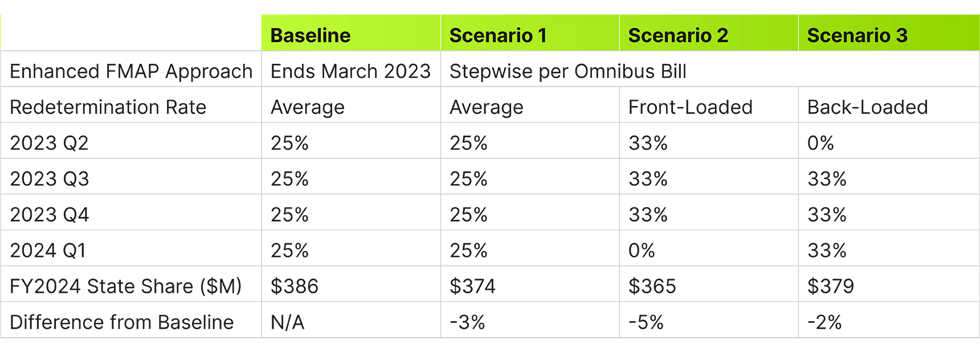Select the Redetermination Rate row label
Screen dimensions: 980x352
click(x=108, y=107)
